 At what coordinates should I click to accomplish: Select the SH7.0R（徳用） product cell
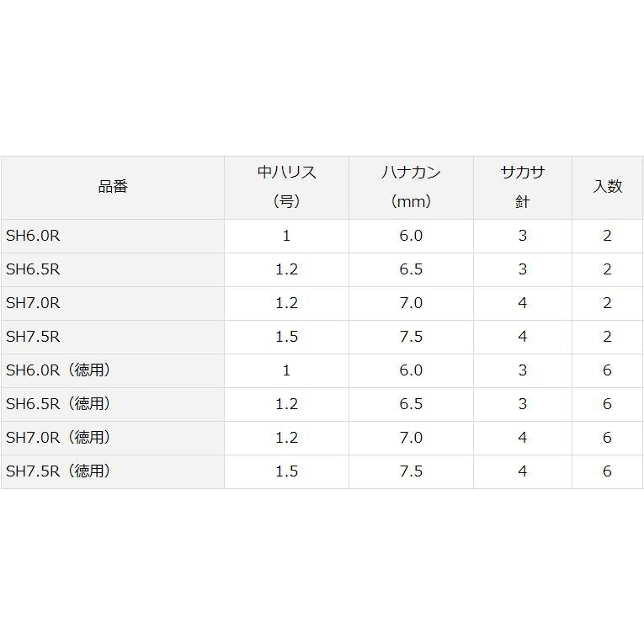pos(59,438)
